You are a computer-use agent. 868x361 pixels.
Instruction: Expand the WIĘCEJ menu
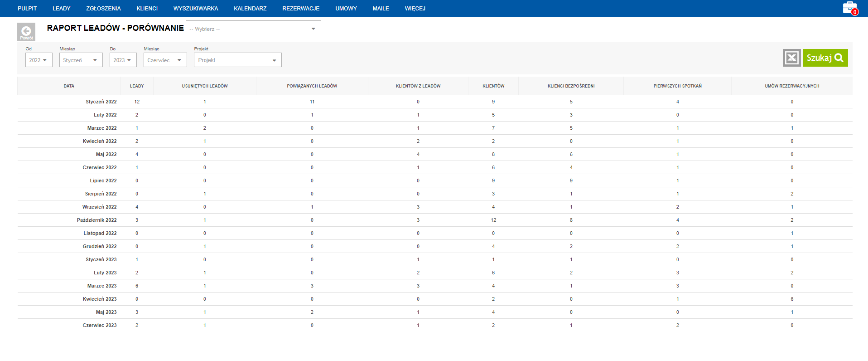click(x=415, y=9)
